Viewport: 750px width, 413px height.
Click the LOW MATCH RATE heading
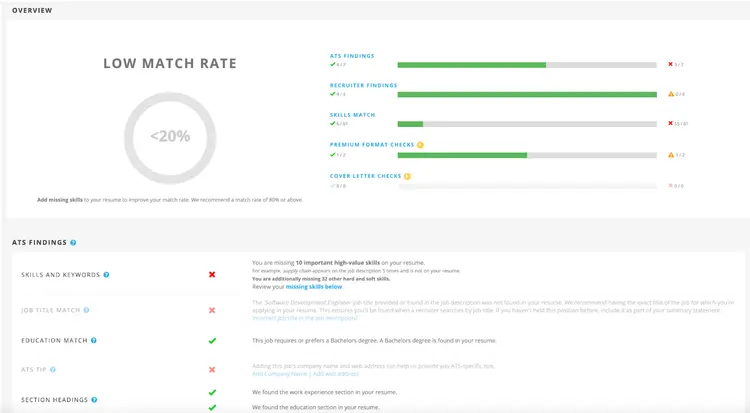tap(170, 63)
